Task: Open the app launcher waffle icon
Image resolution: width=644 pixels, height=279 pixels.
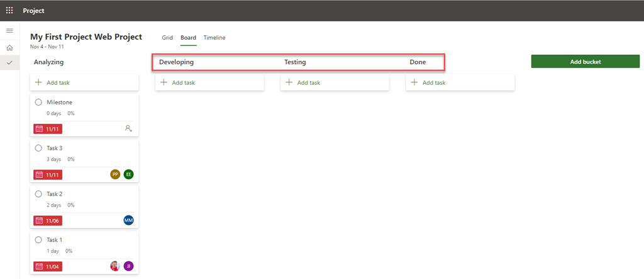Action: (x=9, y=11)
